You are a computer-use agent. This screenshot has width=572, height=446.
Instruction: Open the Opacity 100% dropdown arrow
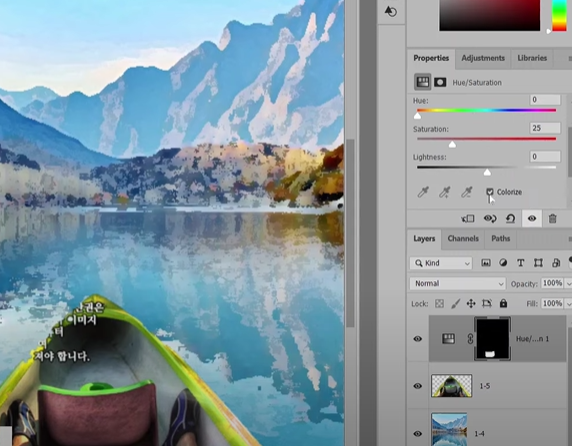[568, 283]
